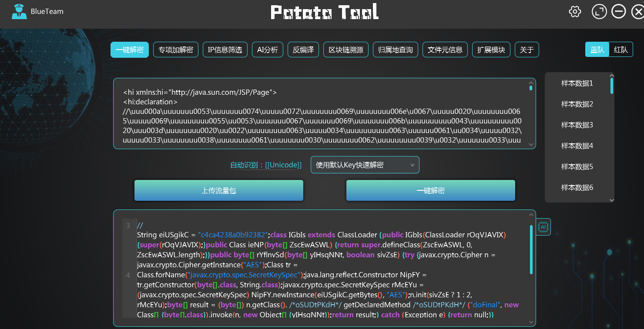
Task: Switch to the AI分析 tab
Action: point(268,50)
